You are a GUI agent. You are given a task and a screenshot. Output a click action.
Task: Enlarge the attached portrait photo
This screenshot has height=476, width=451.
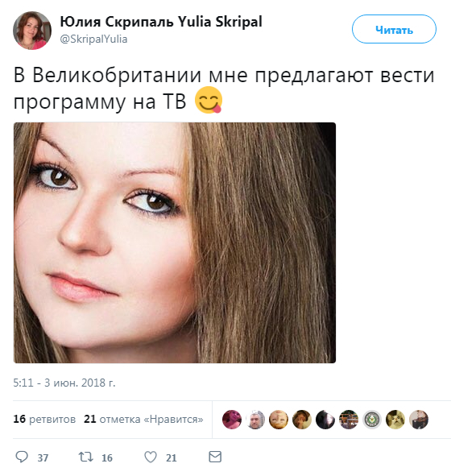175,242
